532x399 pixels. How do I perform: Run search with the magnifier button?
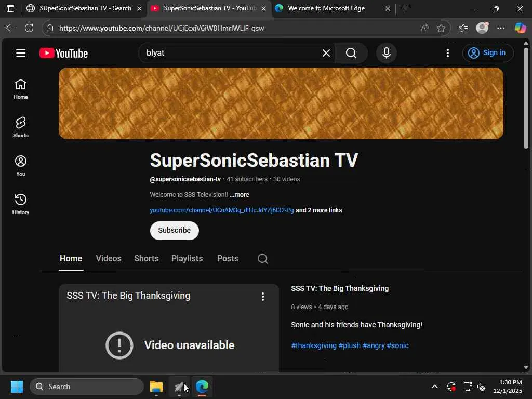point(351,53)
